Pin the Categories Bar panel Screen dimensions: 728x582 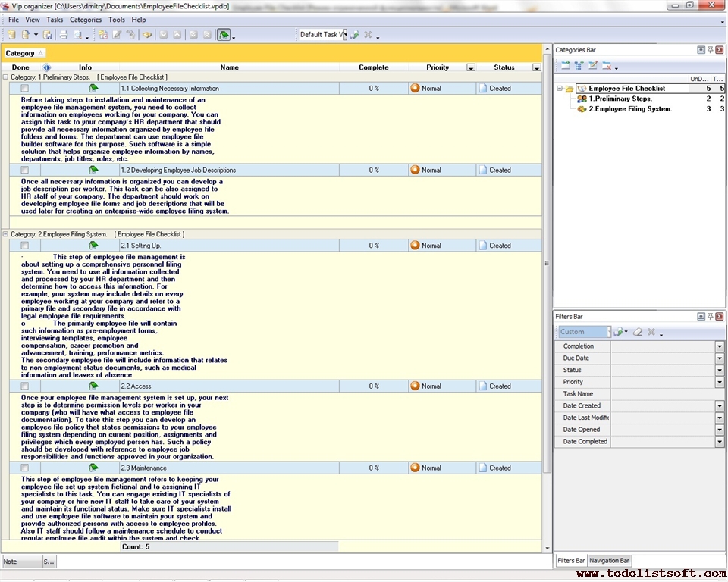click(710, 50)
